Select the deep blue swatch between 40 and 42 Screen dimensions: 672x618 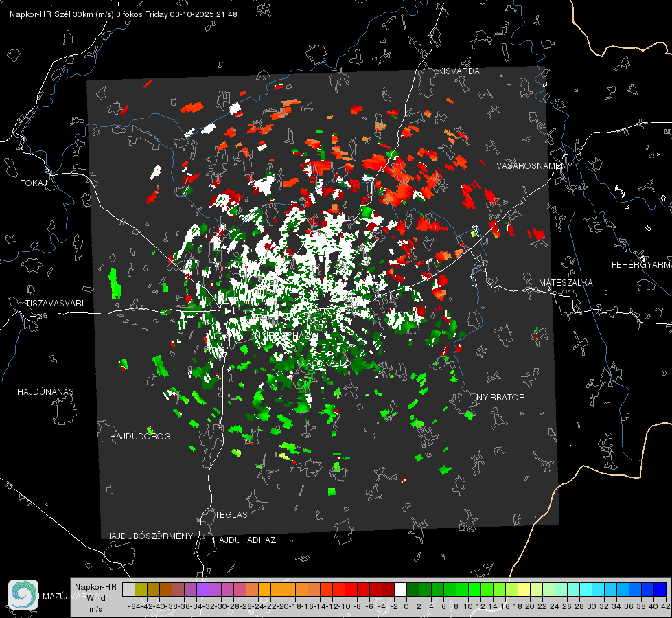660,589
